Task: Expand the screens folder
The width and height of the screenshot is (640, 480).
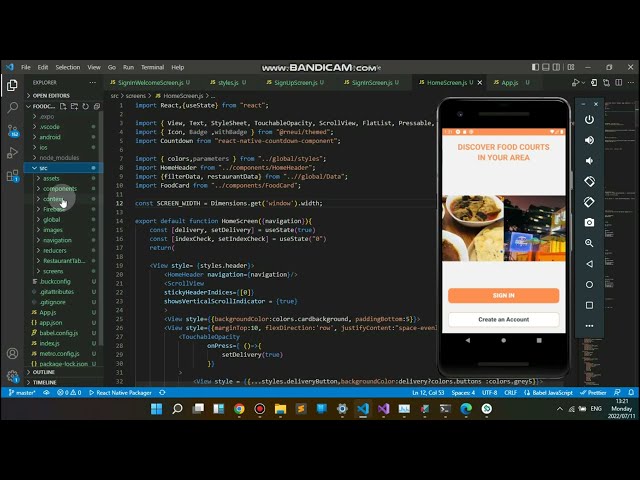Action: pyautogui.click(x=53, y=271)
